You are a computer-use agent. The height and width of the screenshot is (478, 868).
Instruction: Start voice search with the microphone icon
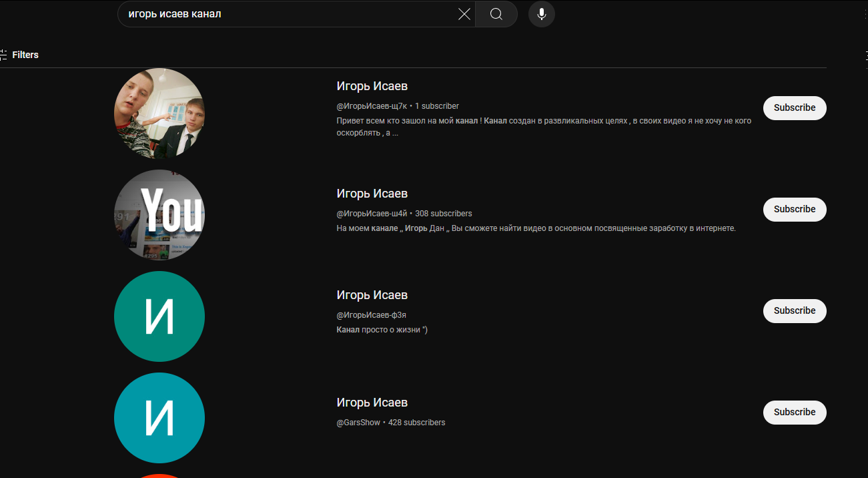tap(542, 14)
